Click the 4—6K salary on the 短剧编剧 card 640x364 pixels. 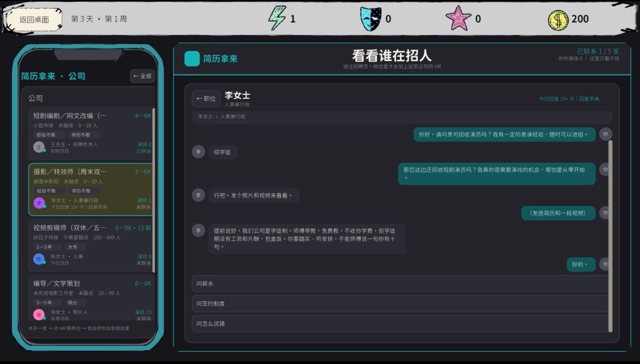coord(143,116)
